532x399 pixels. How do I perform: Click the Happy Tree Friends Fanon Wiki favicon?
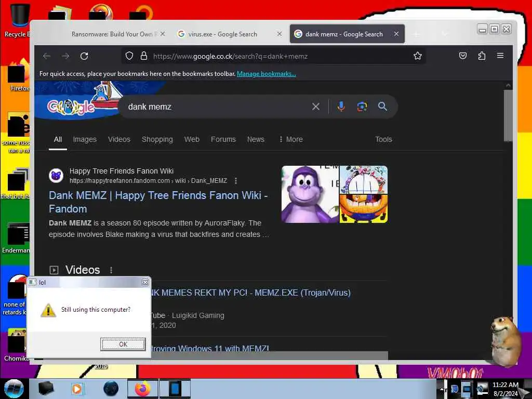[56, 176]
